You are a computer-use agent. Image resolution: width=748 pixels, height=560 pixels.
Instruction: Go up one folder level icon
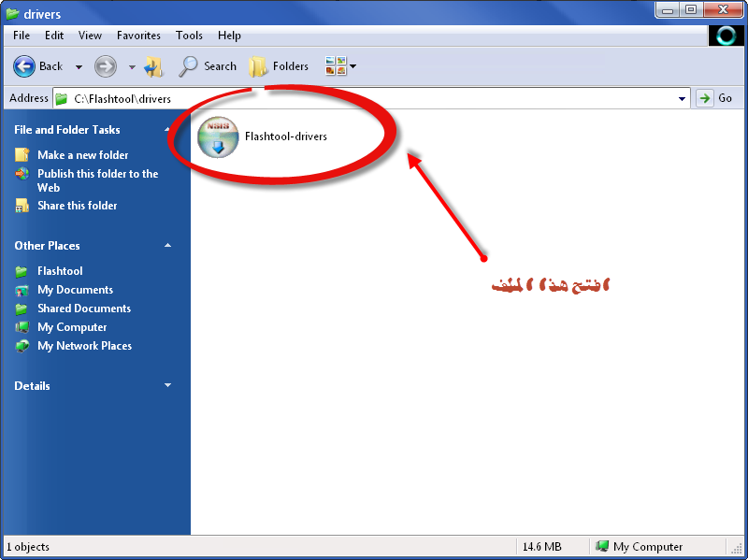tap(153, 66)
